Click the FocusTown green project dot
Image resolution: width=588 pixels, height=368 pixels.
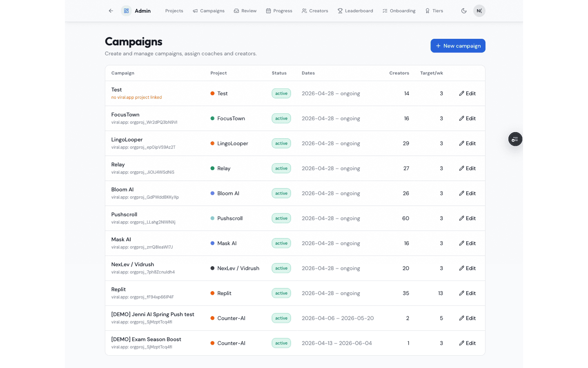tap(212, 119)
